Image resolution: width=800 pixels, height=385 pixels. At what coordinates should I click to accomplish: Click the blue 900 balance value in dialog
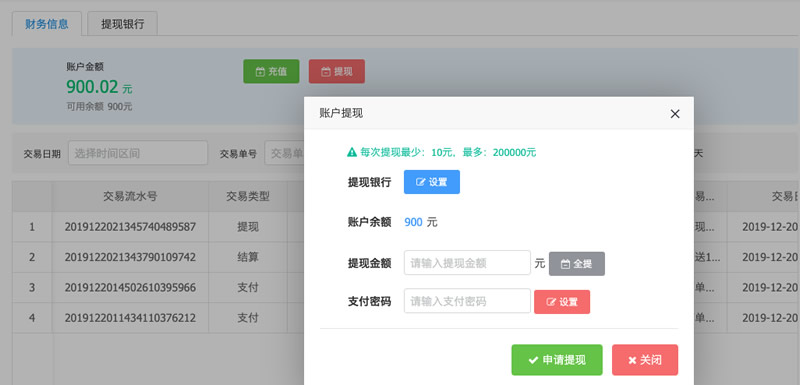pos(413,222)
